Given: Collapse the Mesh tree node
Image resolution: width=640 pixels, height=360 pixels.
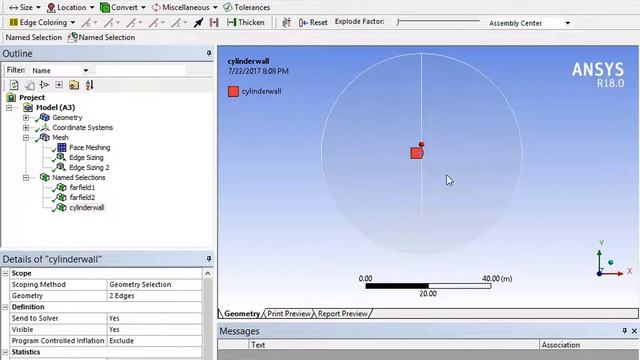Looking at the screenshot, I should point(26,138).
